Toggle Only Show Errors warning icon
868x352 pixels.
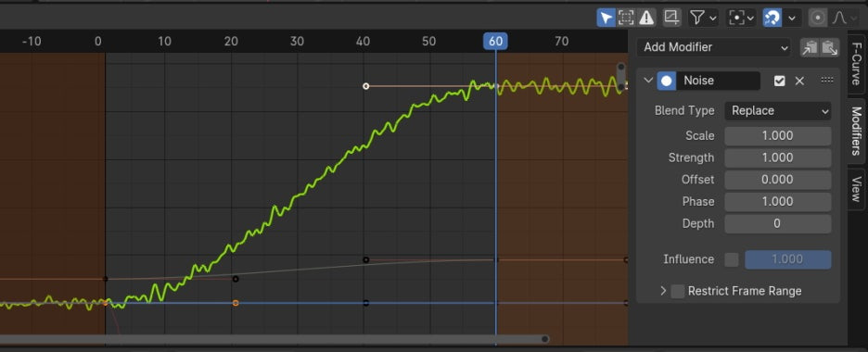646,18
